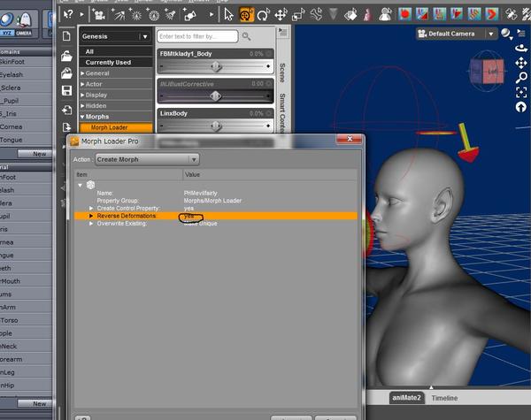Open the Action Create Morph dropdown
This screenshot has width=531, height=420.
(x=147, y=159)
